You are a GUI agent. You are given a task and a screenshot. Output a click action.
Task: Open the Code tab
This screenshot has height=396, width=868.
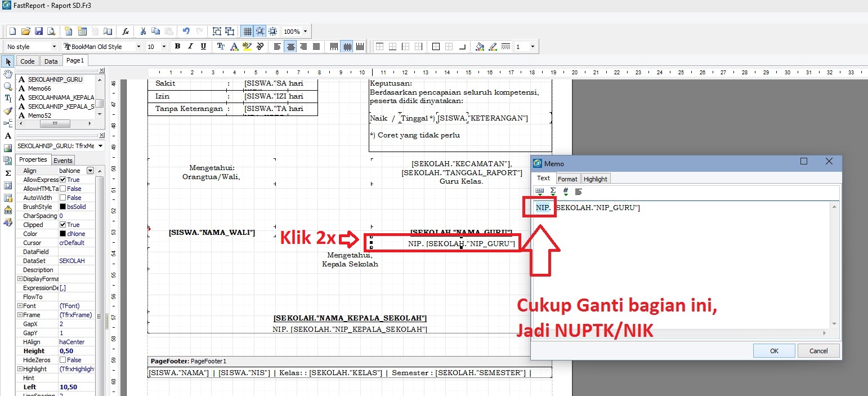click(x=27, y=61)
